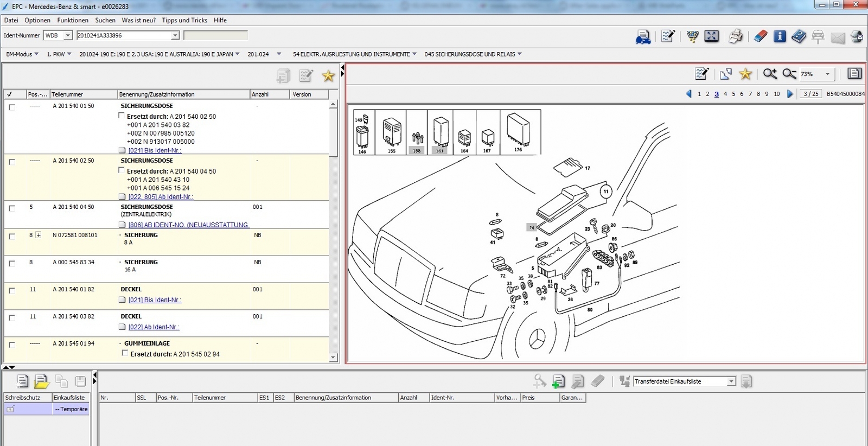The width and height of the screenshot is (868, 446).
Task: Check the row for A 201 545 01 94
Action: (x=12, y=345)
